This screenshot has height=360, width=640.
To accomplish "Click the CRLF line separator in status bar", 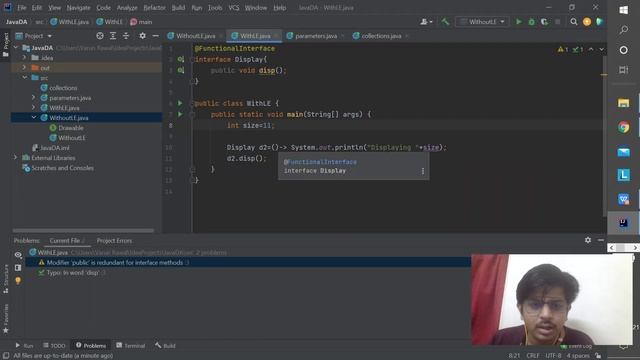I will [533, 356].
